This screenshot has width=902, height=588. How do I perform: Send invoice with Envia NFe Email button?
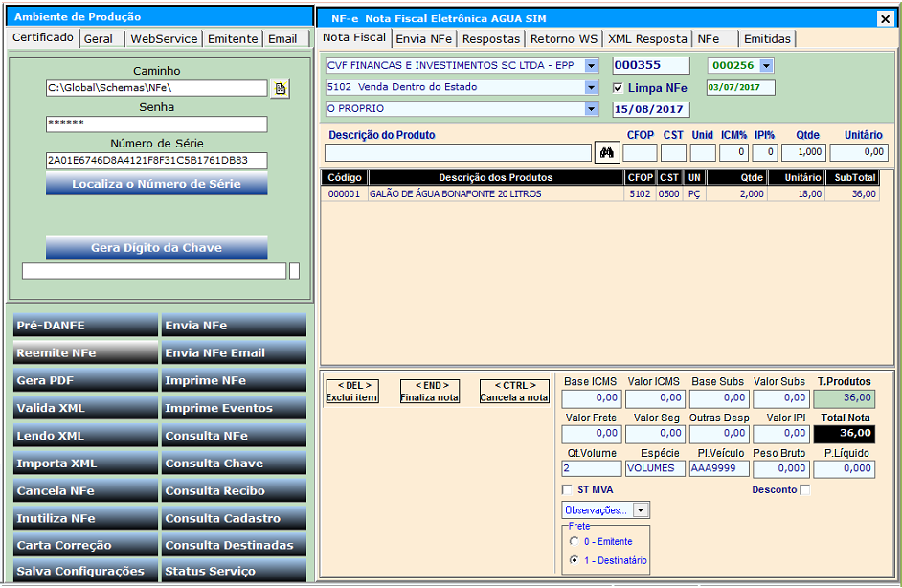(x=235, y=352)
